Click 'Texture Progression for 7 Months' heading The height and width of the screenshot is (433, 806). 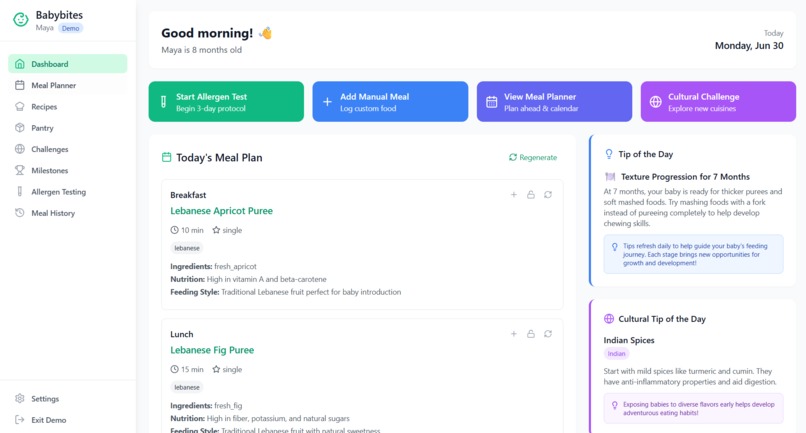(685, 177)
